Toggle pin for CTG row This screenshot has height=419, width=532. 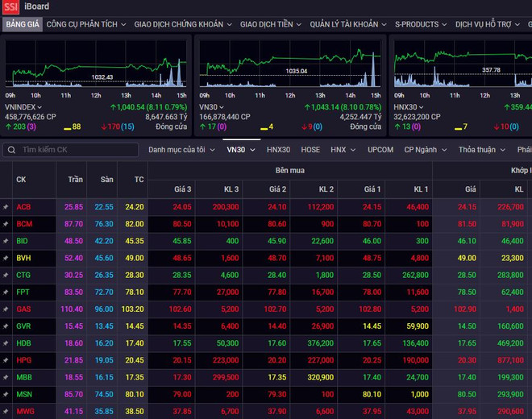tap(6, 276)
